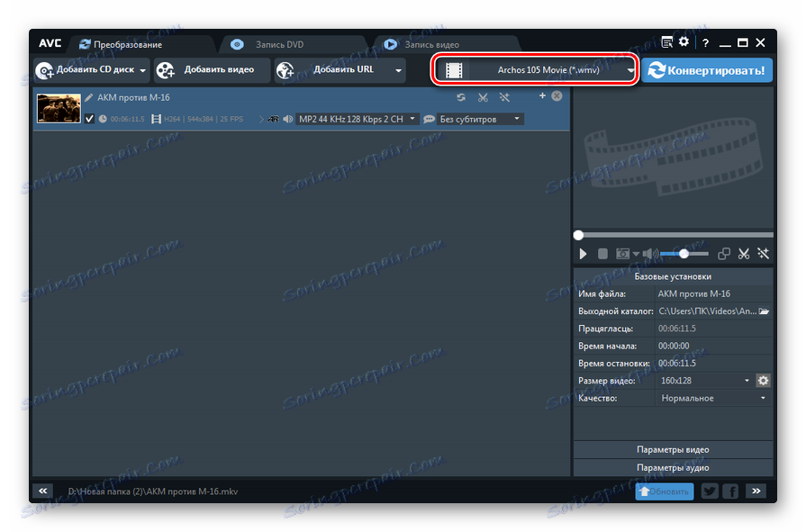Open the snapshot options arrow beside camera
This screenshot has width=806, height=532.
coord(636,254)
